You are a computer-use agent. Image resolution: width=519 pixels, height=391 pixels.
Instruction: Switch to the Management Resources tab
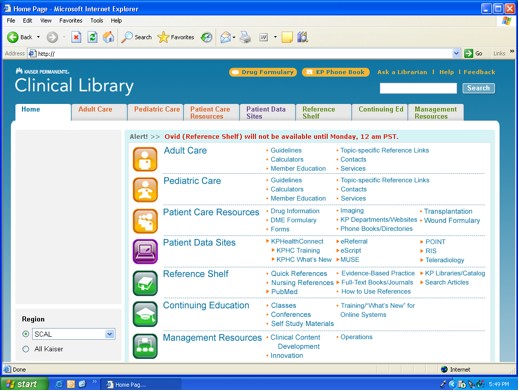pyautogui.click(x=436, y=112)
